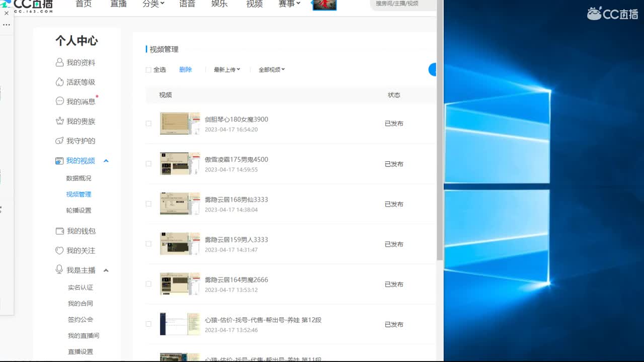Open 直播设置 in sidebar
644x362 pixels.
pyautogui.click(x=80, y=352)
